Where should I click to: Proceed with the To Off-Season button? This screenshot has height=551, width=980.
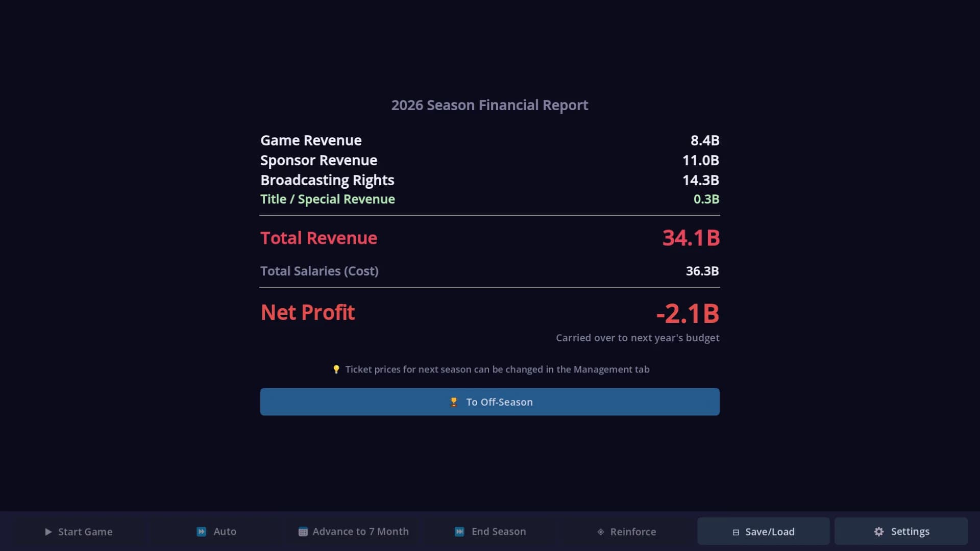(x=490, y=402)
